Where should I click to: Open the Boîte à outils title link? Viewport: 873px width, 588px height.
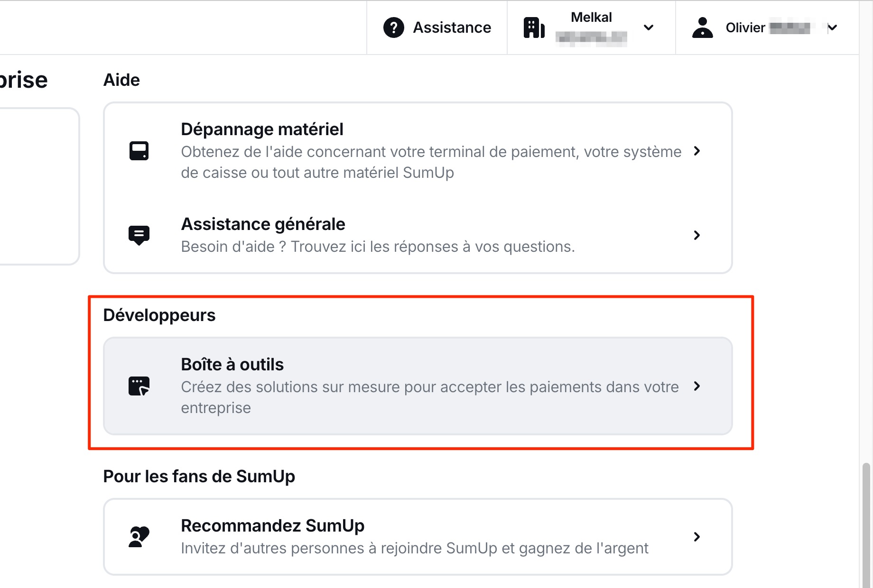(x=232, y=365)
